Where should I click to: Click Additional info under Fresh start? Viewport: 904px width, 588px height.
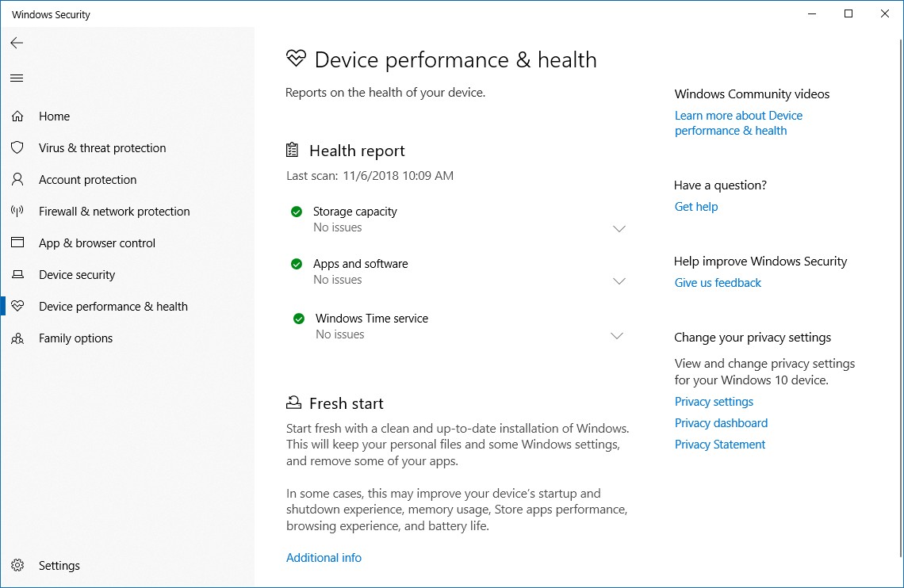click(324, 557)
